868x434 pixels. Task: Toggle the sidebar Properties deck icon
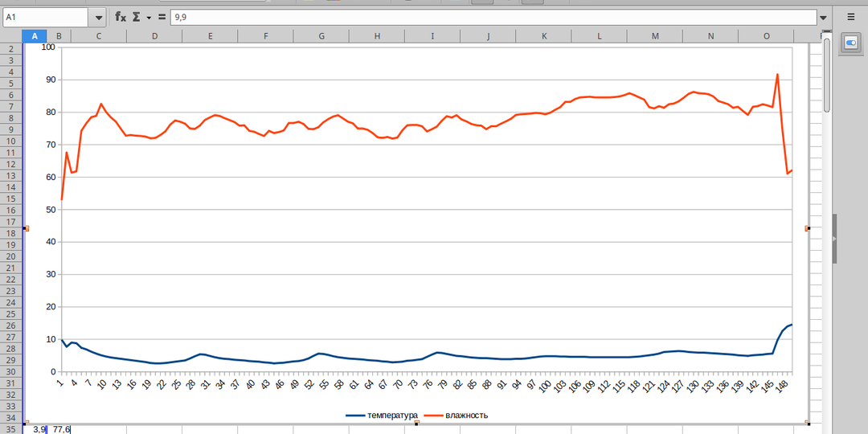[851, 43]
